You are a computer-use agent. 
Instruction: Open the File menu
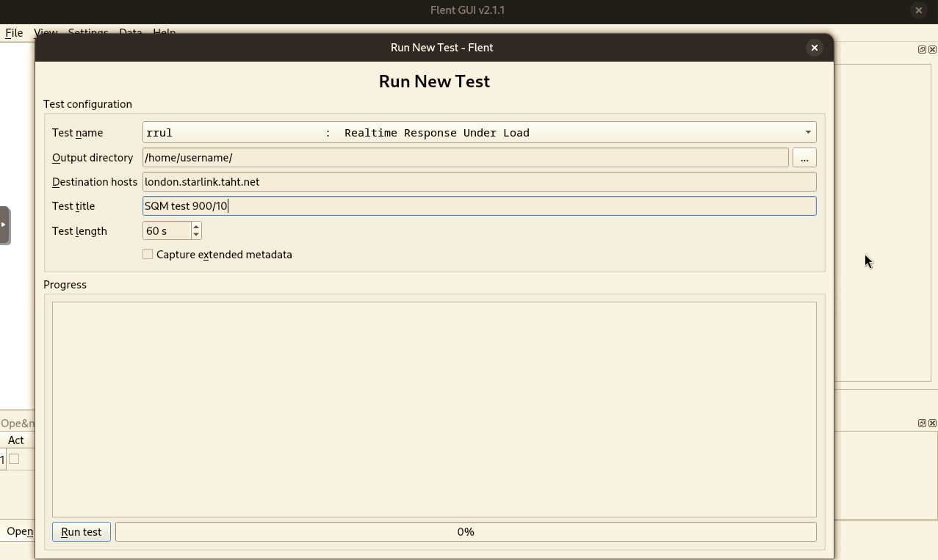(14, 32)
